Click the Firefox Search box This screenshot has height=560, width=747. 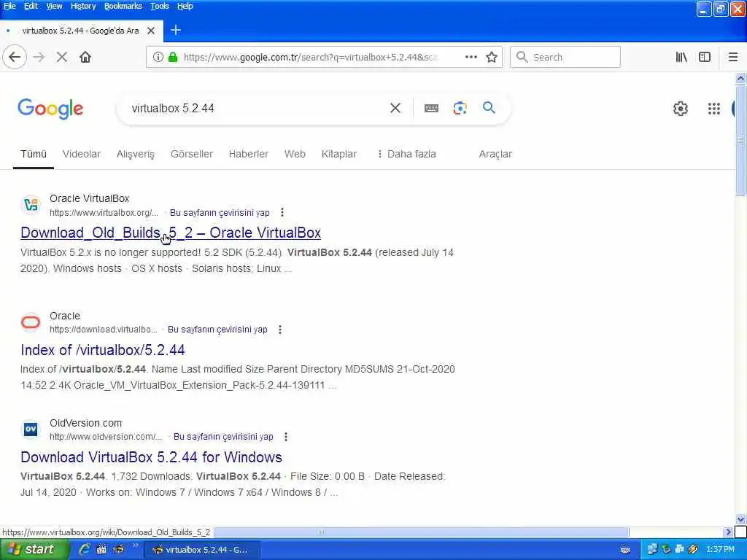565,57
